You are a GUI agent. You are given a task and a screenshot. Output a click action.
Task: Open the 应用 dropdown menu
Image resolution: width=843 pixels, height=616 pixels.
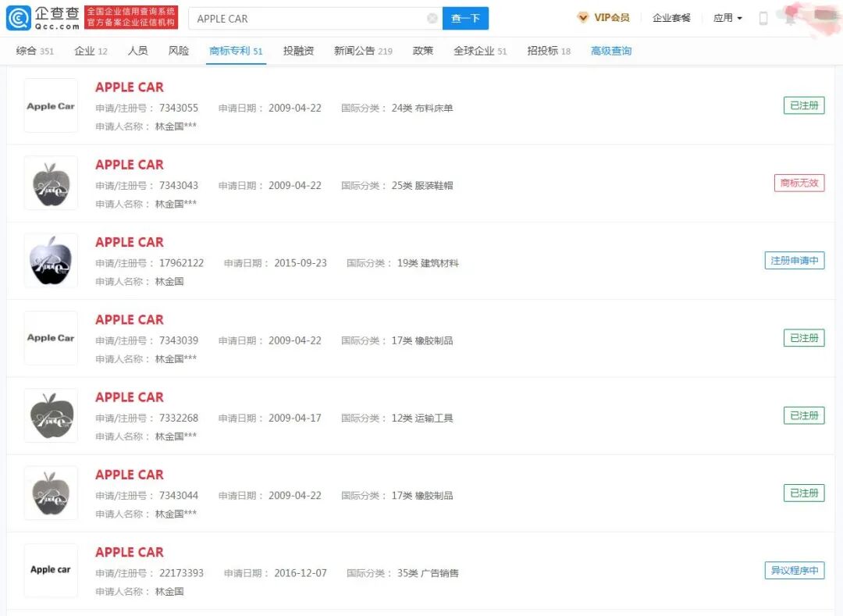(x=726, y=17)
